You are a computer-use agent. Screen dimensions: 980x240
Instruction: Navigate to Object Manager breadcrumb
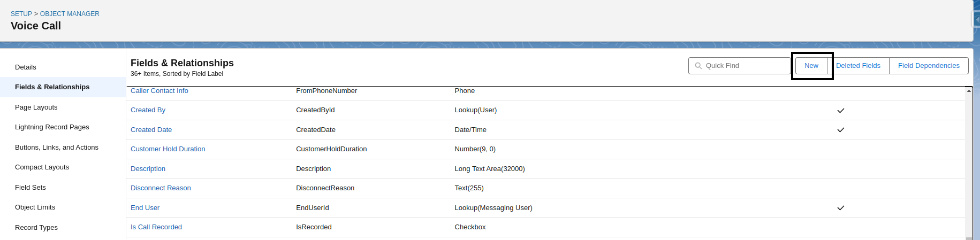coord(70,14)
